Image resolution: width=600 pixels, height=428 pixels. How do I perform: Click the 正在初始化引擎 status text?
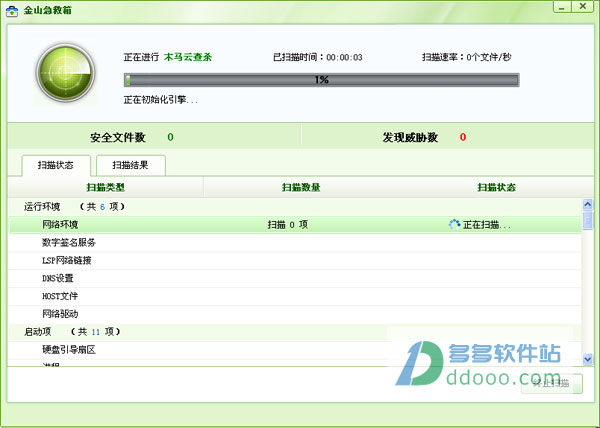click(x=161, y=100)
